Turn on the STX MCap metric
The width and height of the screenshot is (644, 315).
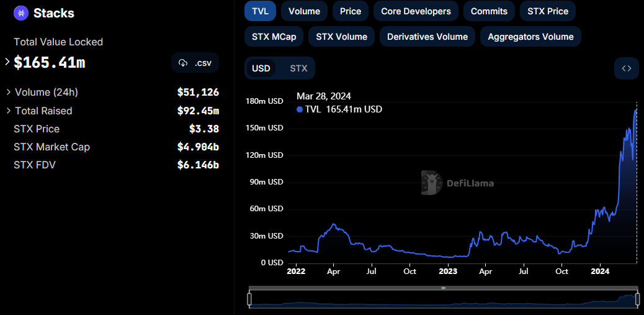(274, 37)
